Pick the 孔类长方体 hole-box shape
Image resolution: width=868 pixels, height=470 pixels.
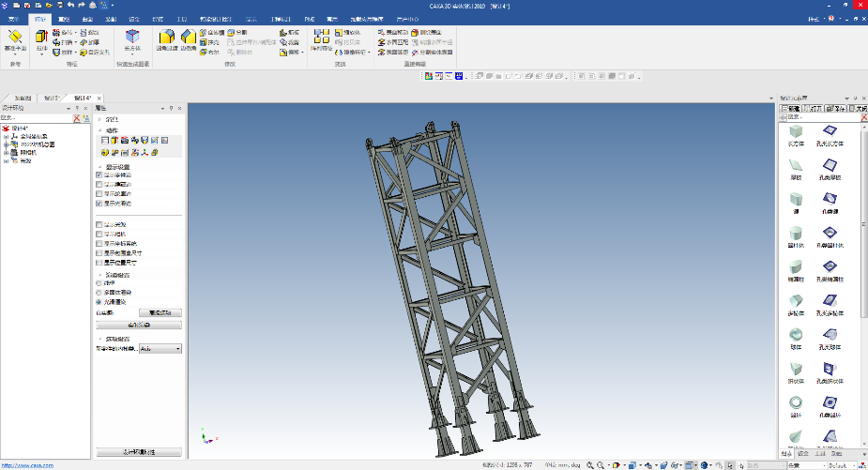[829, 132]
